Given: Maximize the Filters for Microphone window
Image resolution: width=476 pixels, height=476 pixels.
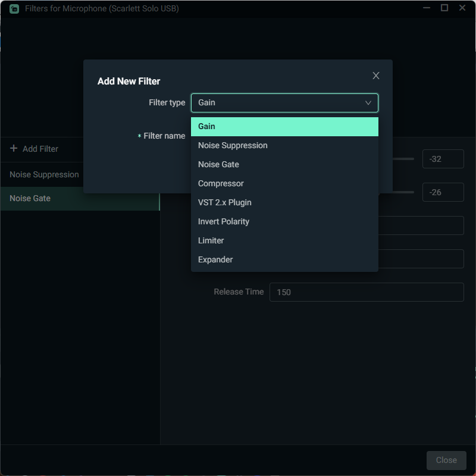Looking at the screenshot, I should pos(444,8).
